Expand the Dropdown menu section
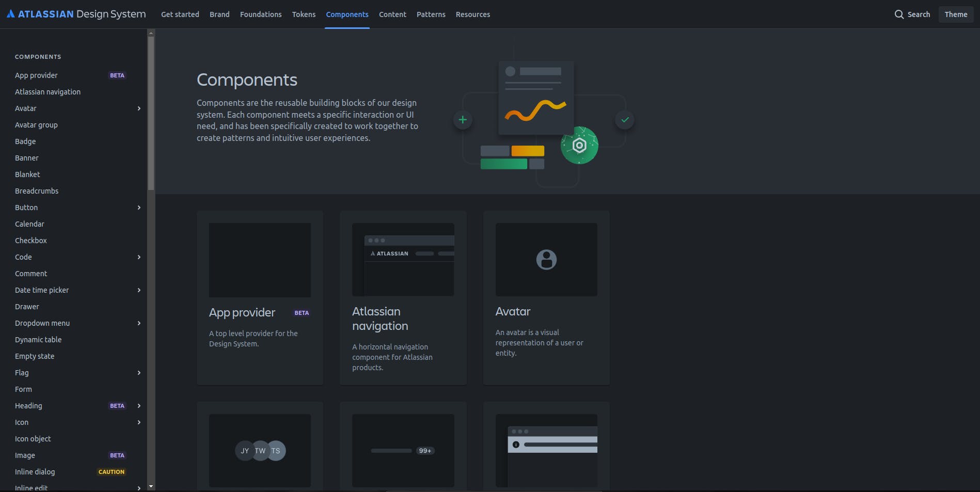 [x=139, y=323]
